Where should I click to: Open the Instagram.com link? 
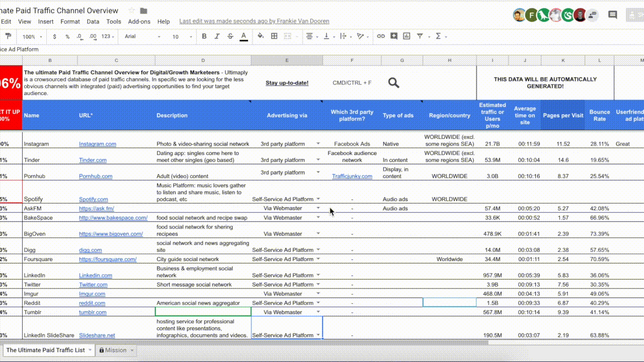click(x=98, y=144)
